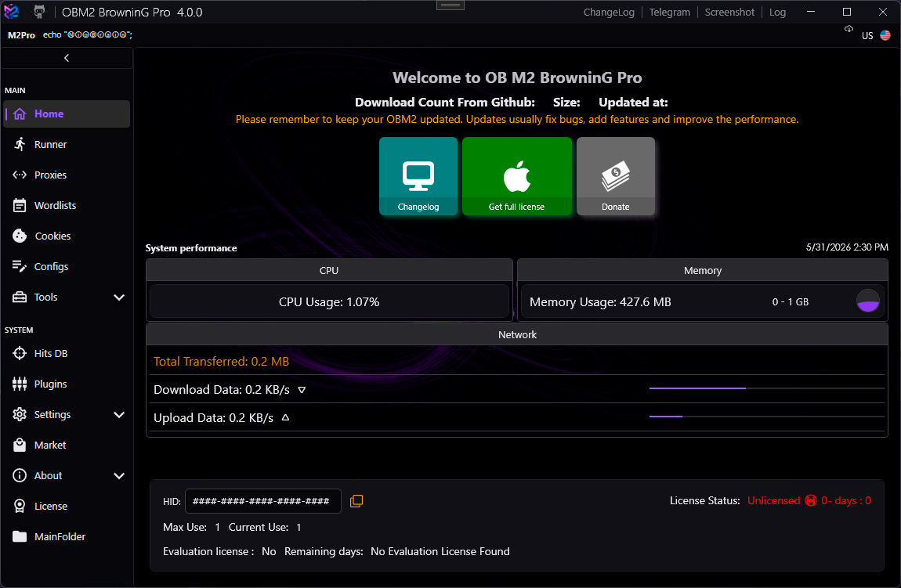Image resolution: width=901 pixels, height=588 pixels.
Task: Open the Runner page
Action: [x=67, y=144]
